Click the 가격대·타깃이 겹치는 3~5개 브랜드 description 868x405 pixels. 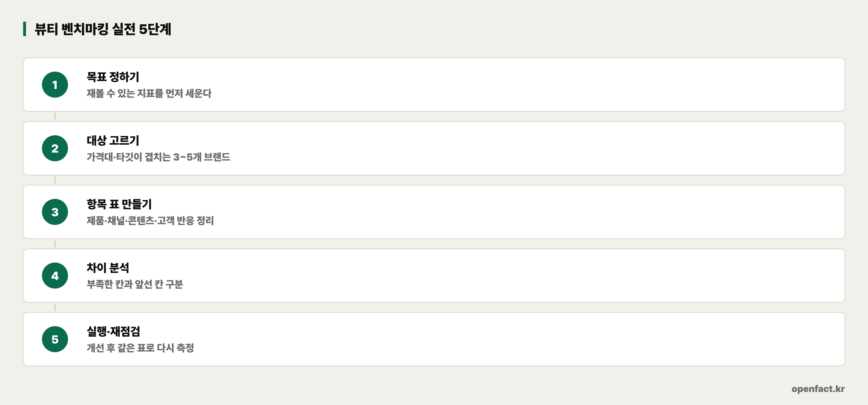158,157
